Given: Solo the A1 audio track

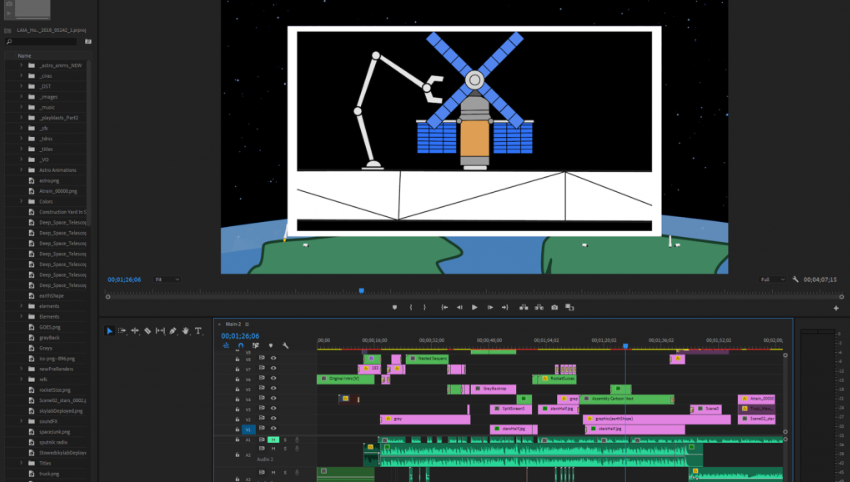Looking at the screenshot, I should pyautogui.click(x=285, y=440).
